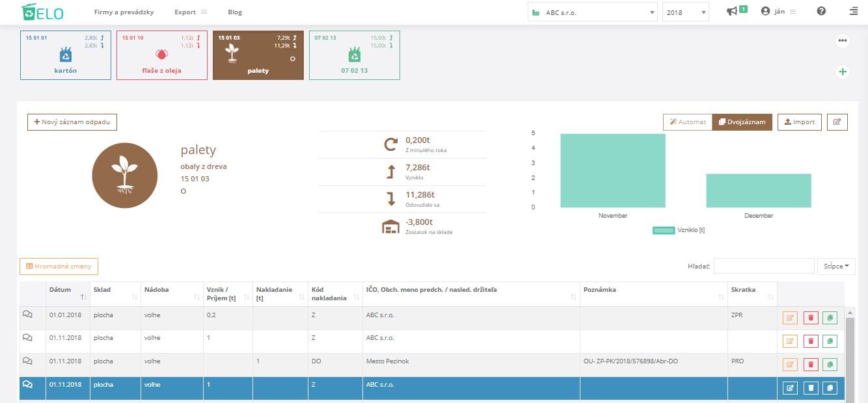The height and width of the screenshot is (403, 868).
Task: Sort table by Nádoba column
Action: [172, 293]
